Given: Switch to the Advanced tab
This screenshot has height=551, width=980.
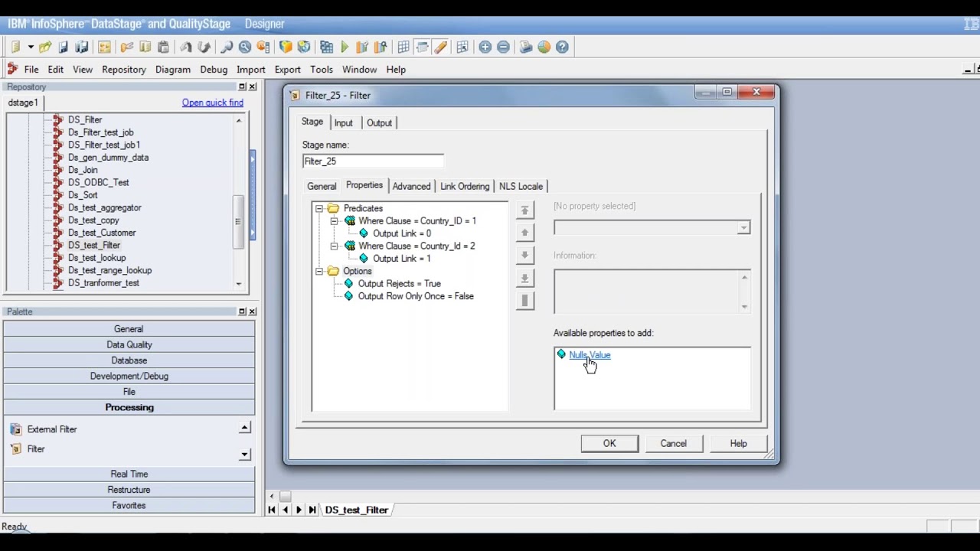Looking at the screenshot, I should pos(411,187).
